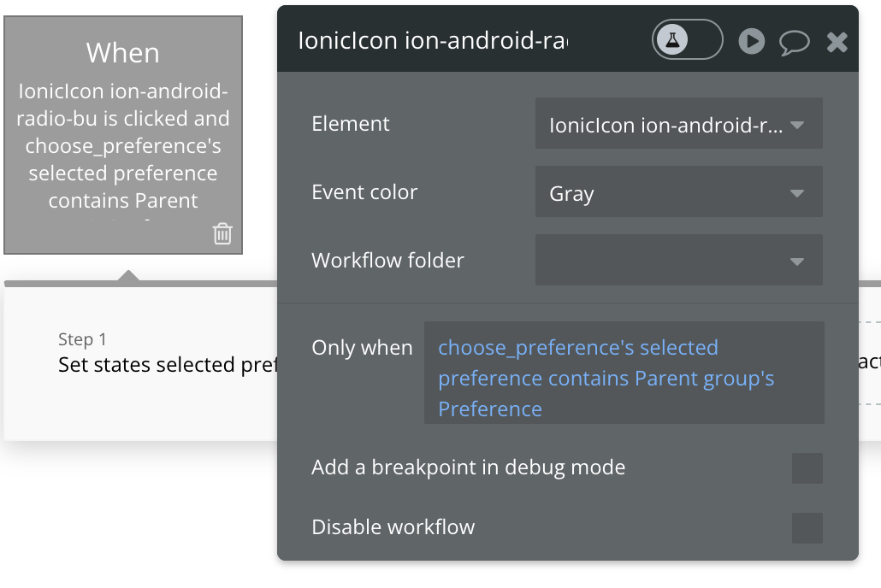Click the panel title IonicIcon name field

433,41
